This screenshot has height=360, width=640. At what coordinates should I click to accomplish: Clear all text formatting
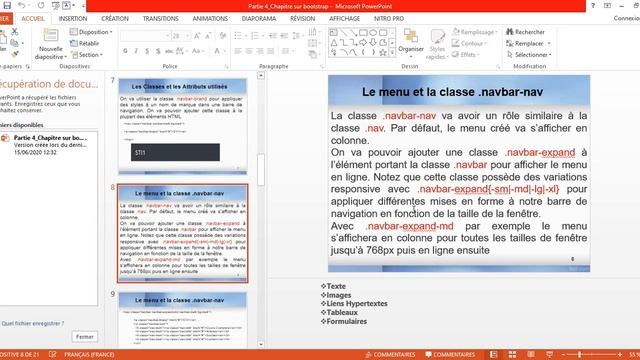(x=223, y=36)
